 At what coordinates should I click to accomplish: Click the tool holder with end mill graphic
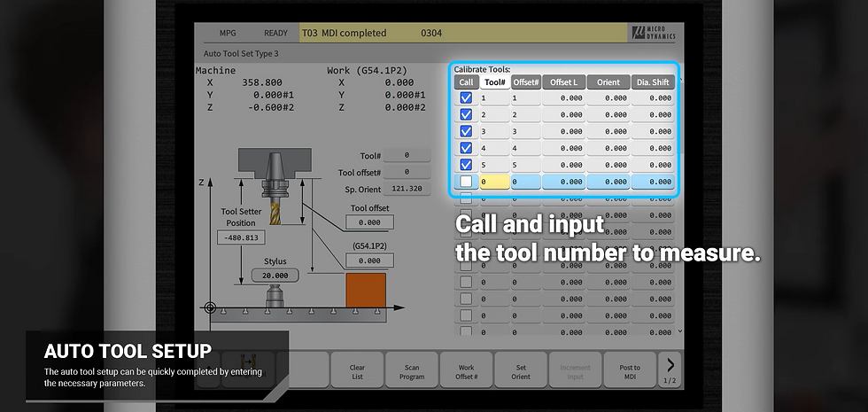(x=274, y=188)
